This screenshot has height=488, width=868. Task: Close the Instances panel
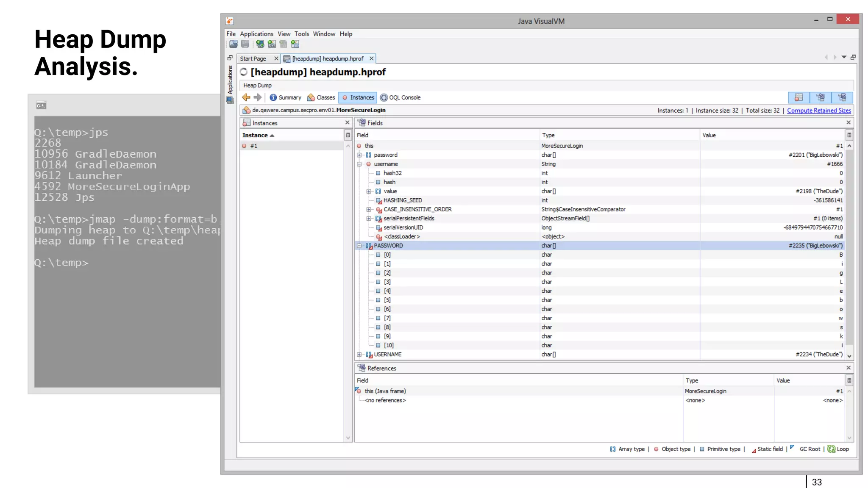click(x=347, y=123)
